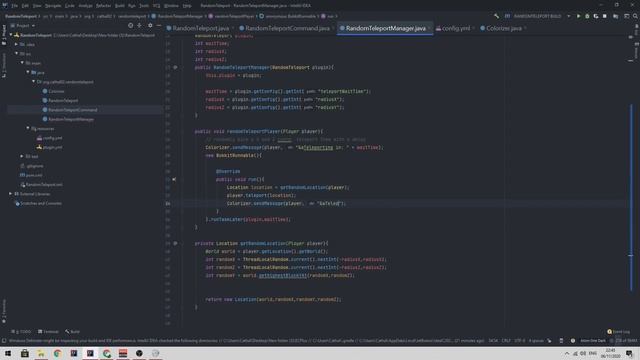Viewport: 640px width, 360px height.
Task: Open Microsoft Store from taskbar
Action: 24,353
